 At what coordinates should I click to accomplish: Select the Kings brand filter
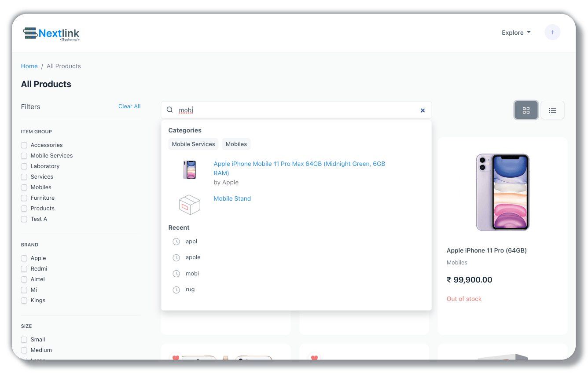coord(24,301)
